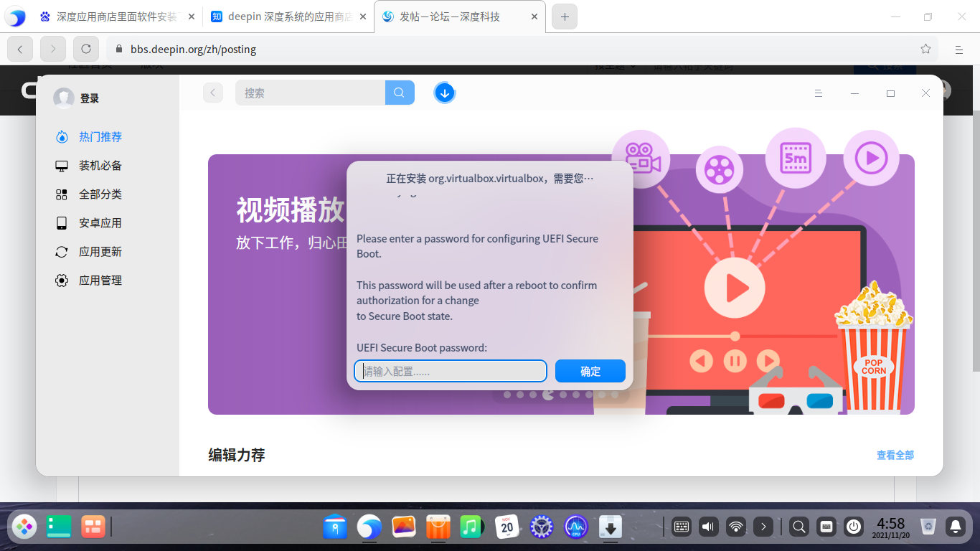This screenshot has width=980, height=551.
Task: Open the app store hamburger menu
Action: click(819, 93)
